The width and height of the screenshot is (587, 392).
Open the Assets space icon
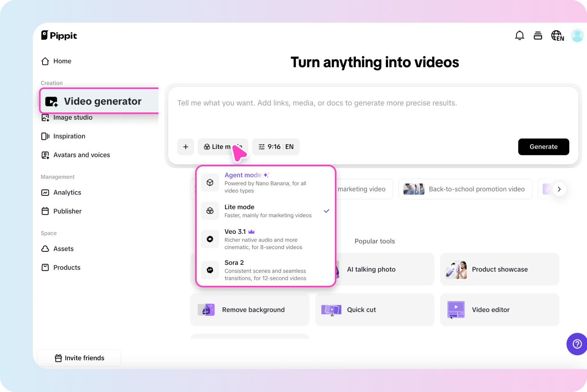(x=45, y=249)
